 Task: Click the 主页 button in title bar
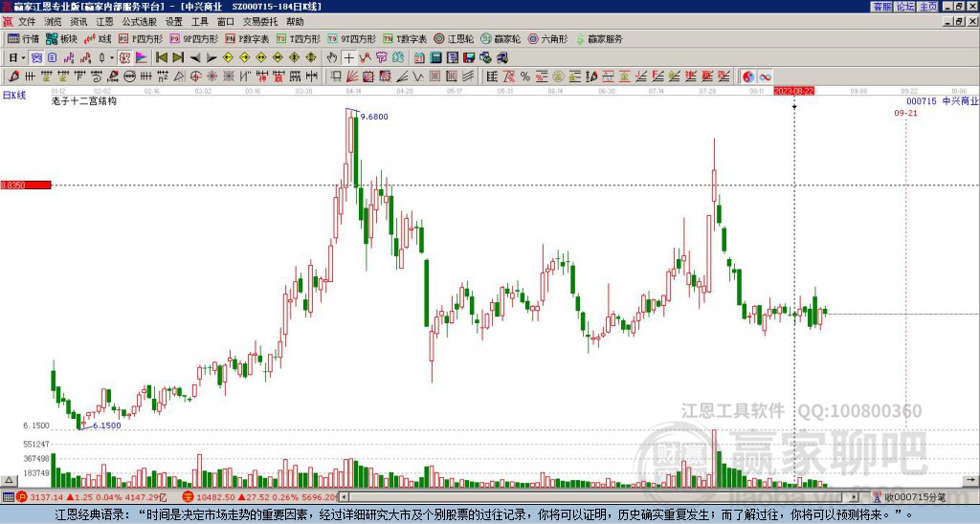click(927, 7)
